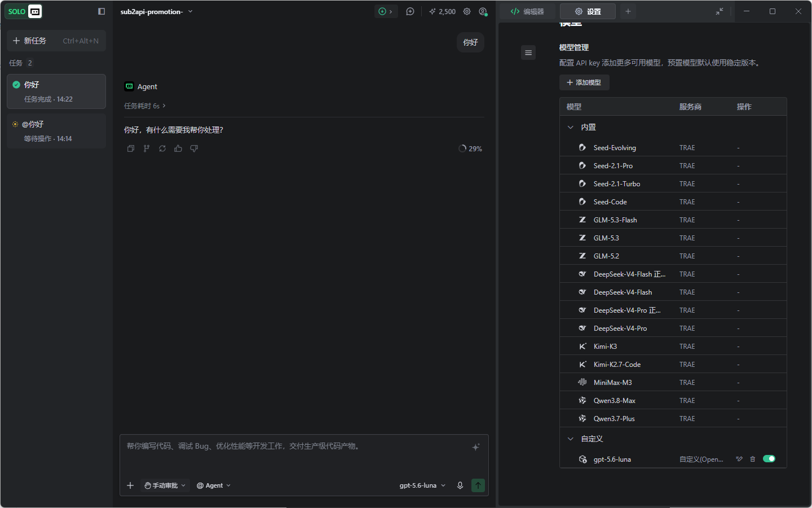
Task: Regenerate the agent response
Action: (x=162, y=148)
